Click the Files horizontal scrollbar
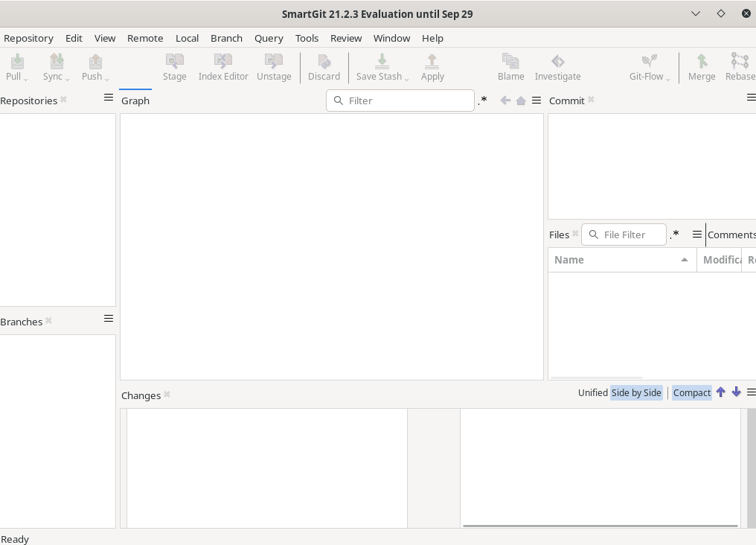The image size is (756, 545). tap(597, 377)
